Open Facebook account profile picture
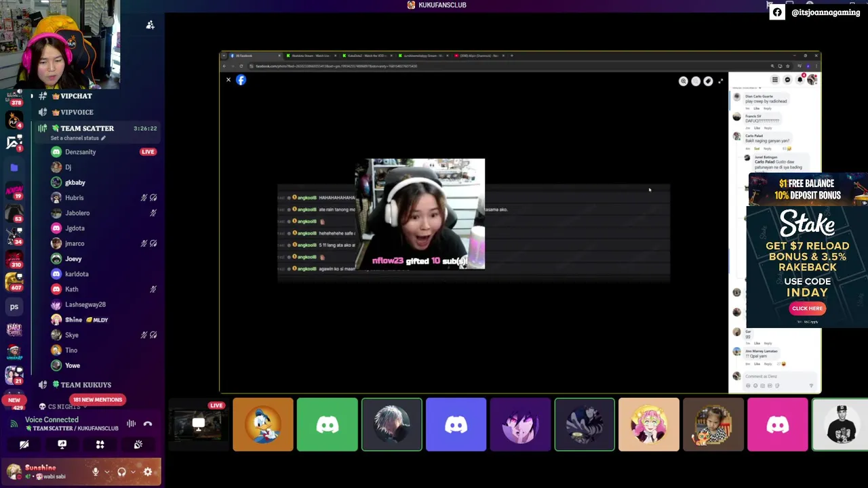868x488 pixels. [812, 80]
